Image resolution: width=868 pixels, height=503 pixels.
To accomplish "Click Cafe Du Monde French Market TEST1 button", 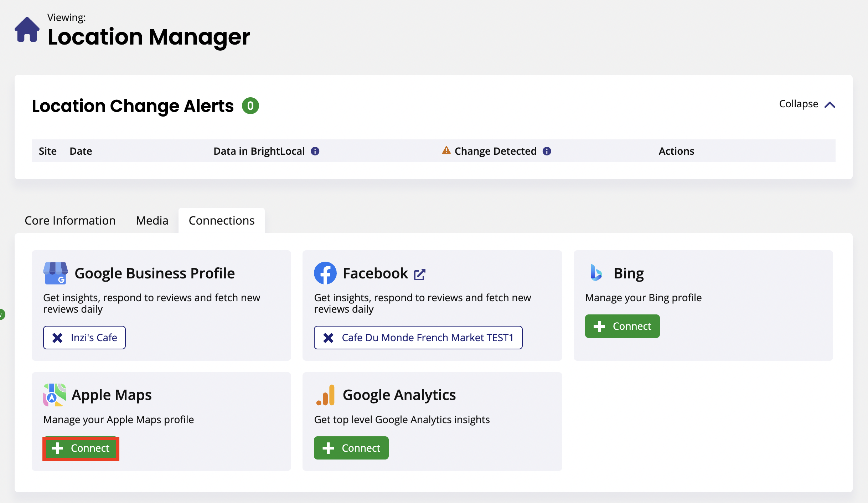I will (418, 338).
